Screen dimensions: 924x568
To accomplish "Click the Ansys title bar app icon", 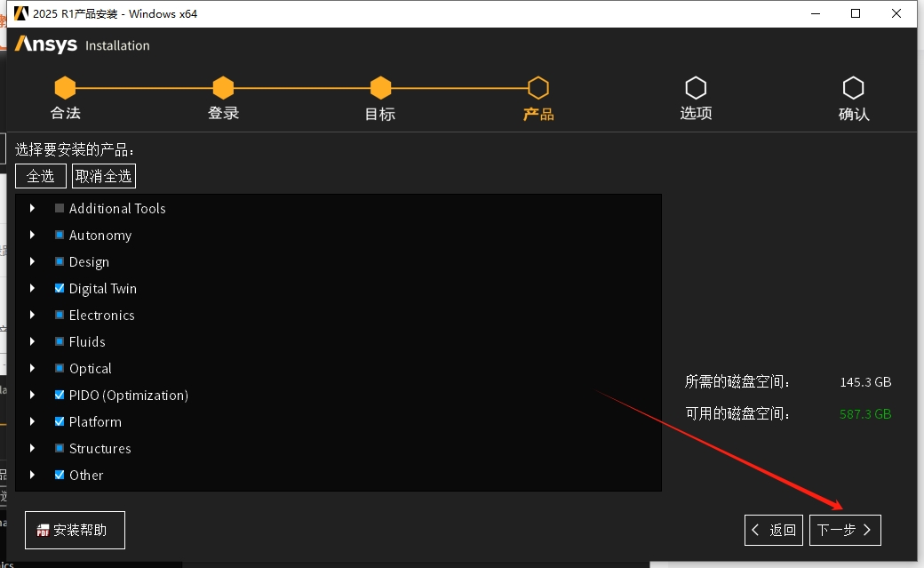I will (x=21, y=13).
